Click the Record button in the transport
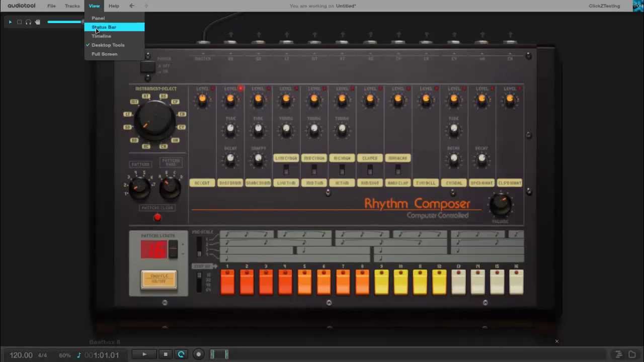Image resolution: width=644 pixels, height=362 pixels. pyautogui.click(x=199, y=354)
